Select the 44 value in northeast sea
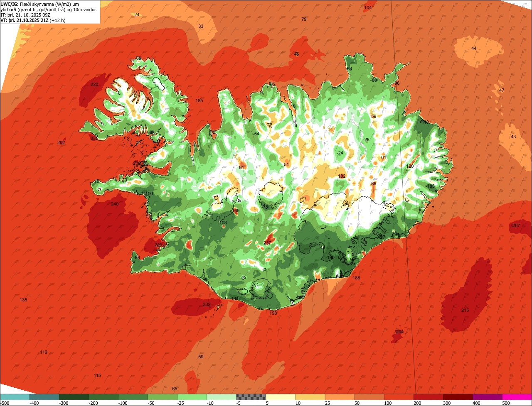 coord(474,48)
